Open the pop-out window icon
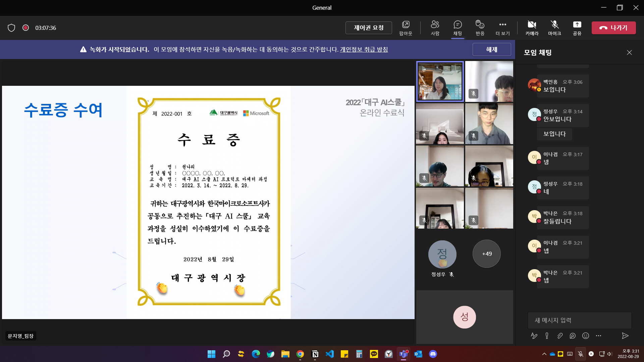This screenshot has width=644, height=362. pyautogui.click(x=406, y=27)
